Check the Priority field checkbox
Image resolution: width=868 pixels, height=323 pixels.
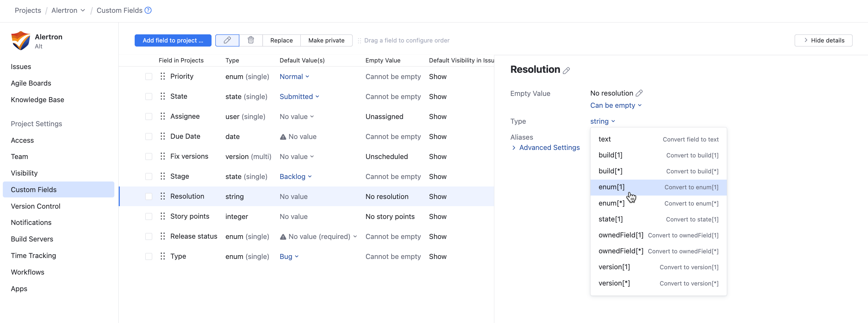pos(149,77)
